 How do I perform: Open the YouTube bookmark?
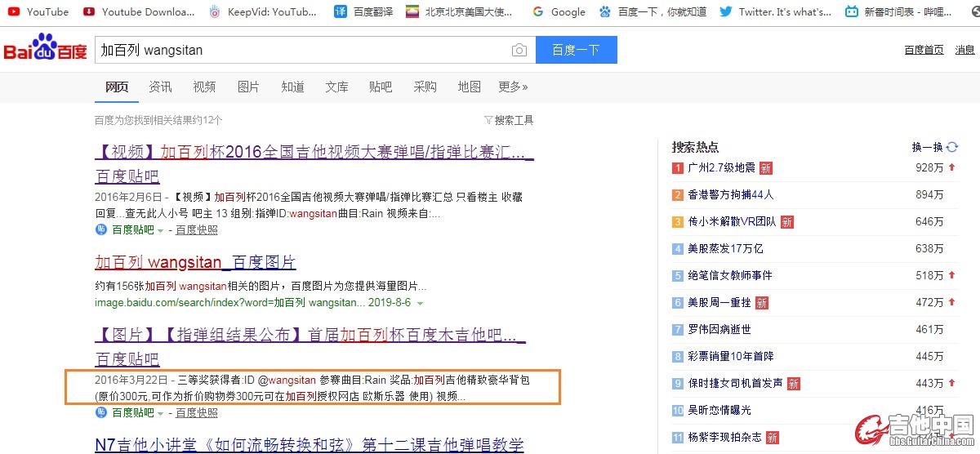coord(38,11)
